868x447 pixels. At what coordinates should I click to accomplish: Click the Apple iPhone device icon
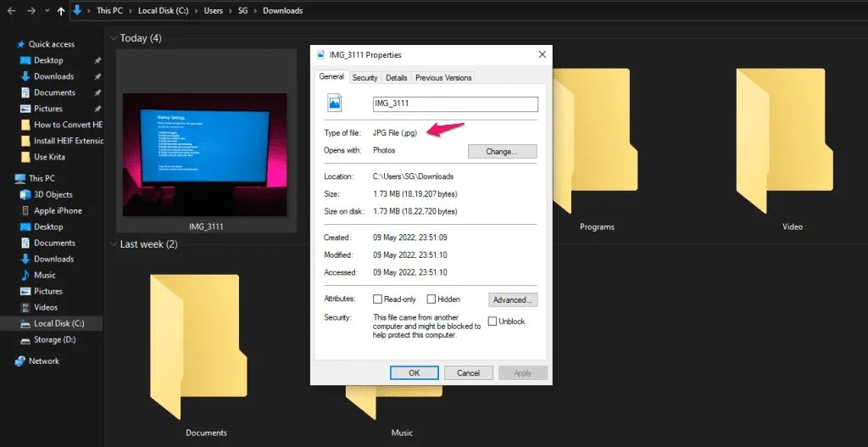tap(25, 210)
